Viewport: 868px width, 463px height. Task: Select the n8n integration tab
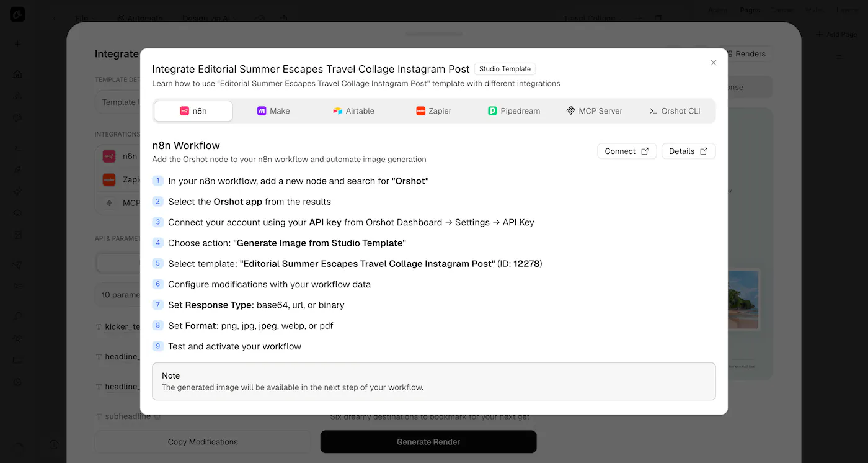[x=193, y=111]
